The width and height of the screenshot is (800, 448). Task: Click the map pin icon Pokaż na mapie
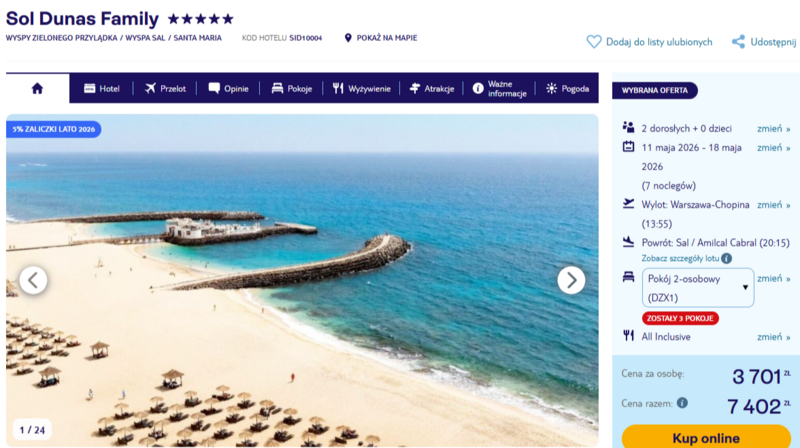click(x=348, y=38)
